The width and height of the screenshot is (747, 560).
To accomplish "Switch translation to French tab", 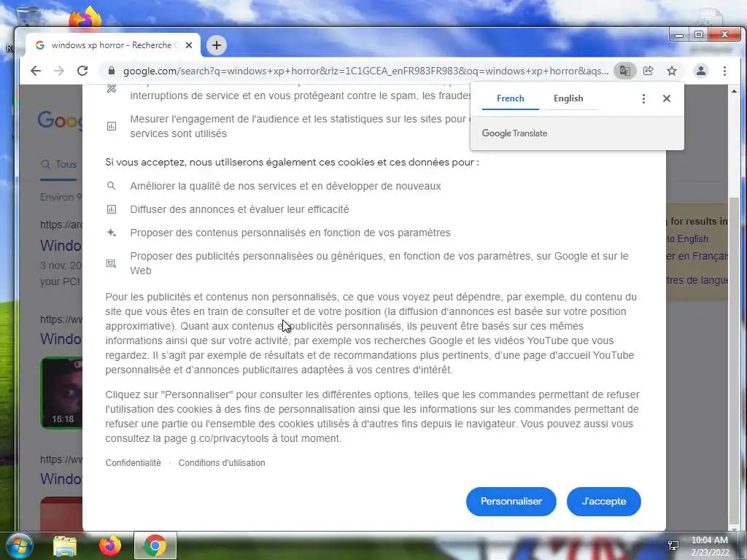I will point(510,98).
